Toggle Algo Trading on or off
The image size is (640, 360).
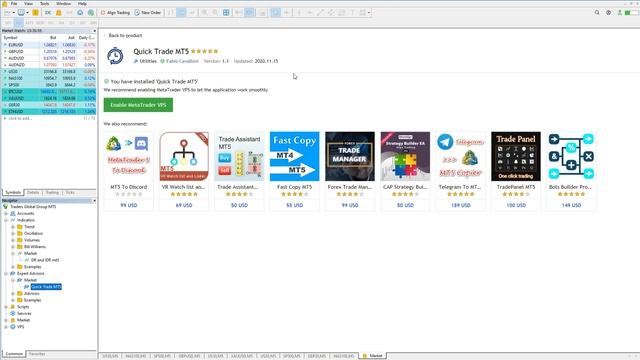[115, 13]
